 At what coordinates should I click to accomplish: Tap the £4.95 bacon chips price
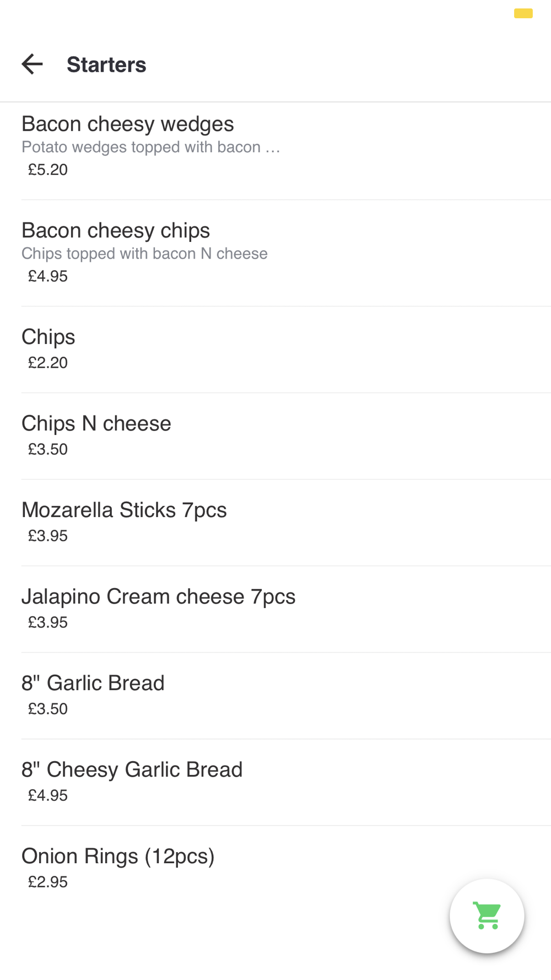(x=48, y=276)
